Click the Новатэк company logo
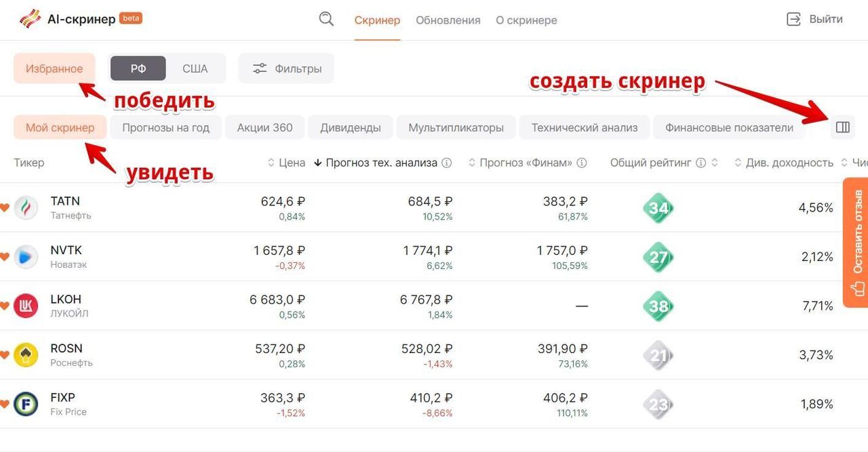This screenshot has height=452, width=868. pyautogui.click(x=26, y=257)
